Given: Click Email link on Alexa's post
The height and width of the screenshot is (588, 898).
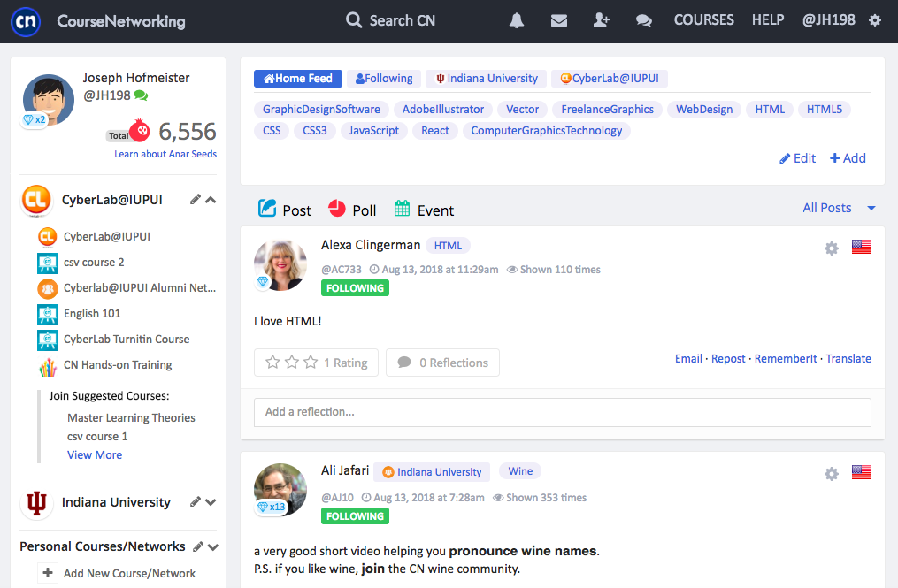Looking at the screenshot, I should point(688,358).
